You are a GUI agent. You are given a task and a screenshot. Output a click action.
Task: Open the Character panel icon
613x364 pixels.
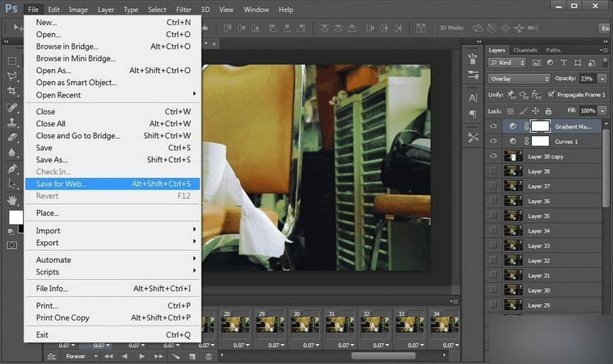point(473,97)
